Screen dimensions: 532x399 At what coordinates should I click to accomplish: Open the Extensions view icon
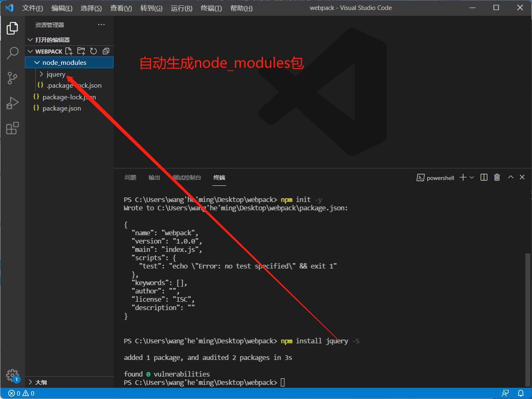[12, 128]
